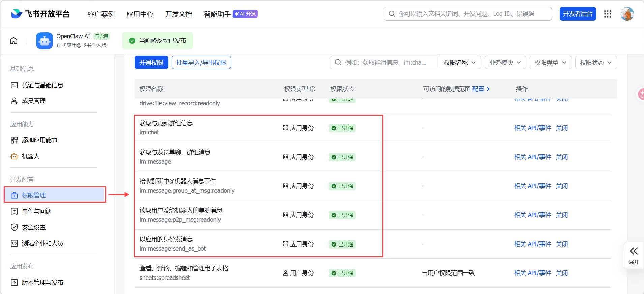Open 应用中心 in the top navigation
The width and height of the screenshot is (644, 294).
[140, 14]
